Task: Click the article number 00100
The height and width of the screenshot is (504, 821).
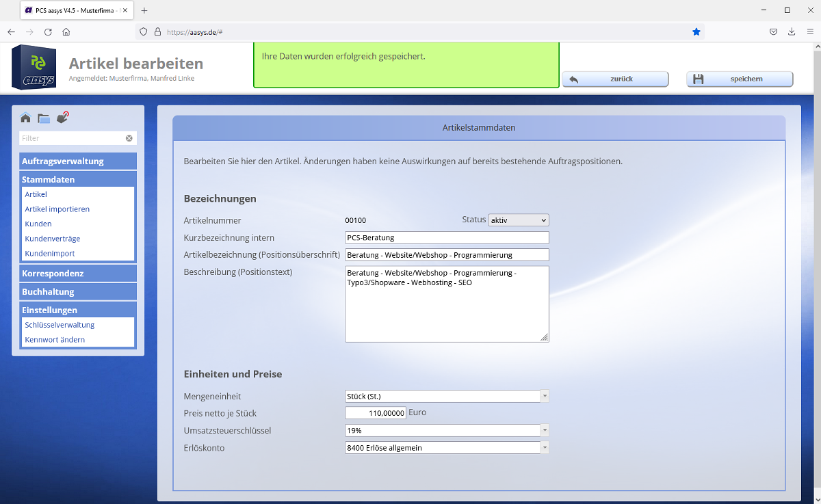Action: pos(356,220)
